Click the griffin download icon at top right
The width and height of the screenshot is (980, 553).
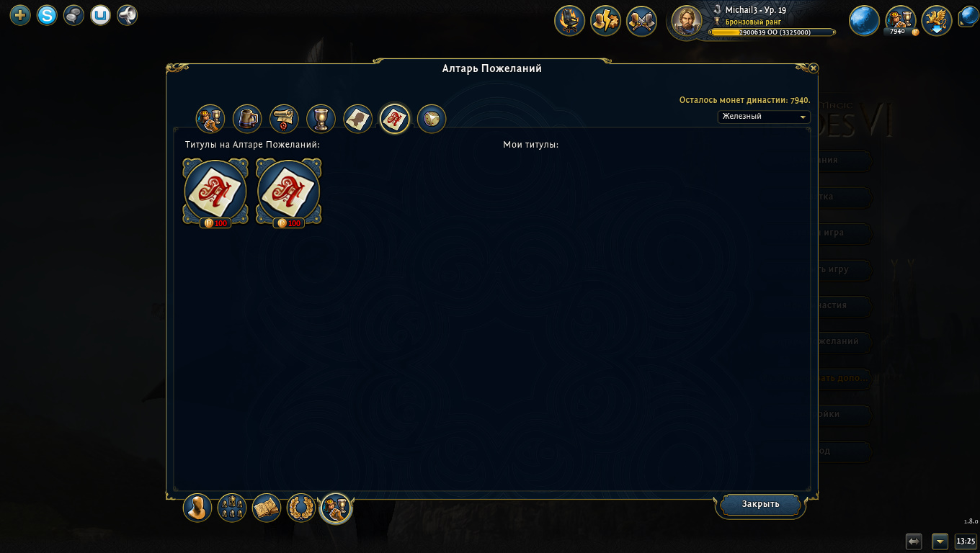(937, 21)
